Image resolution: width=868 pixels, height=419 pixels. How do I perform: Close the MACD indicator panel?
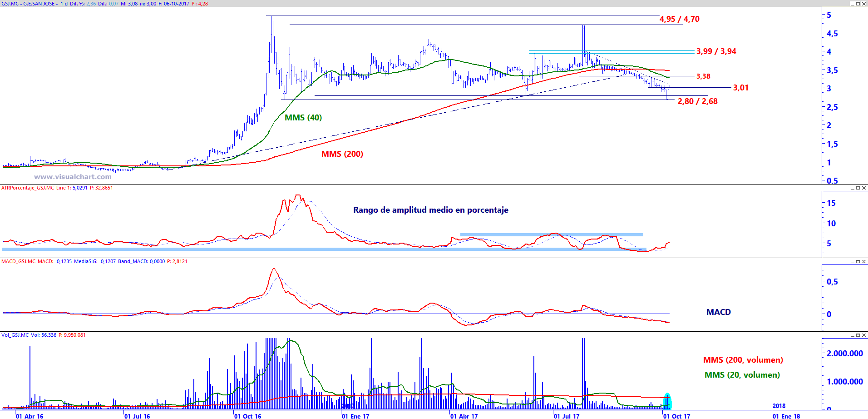pos(864,261)
